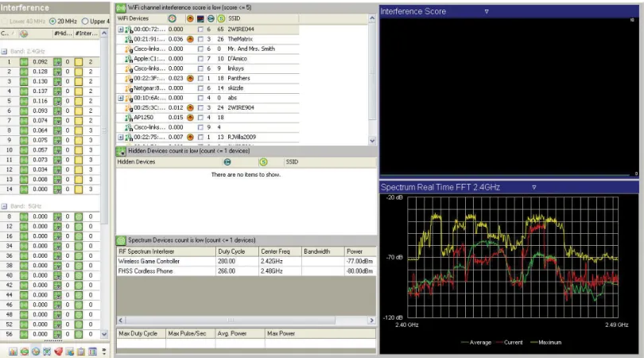
Task: Click the green S signal column icon in WiFi Devices header
Action: (221, 18)
